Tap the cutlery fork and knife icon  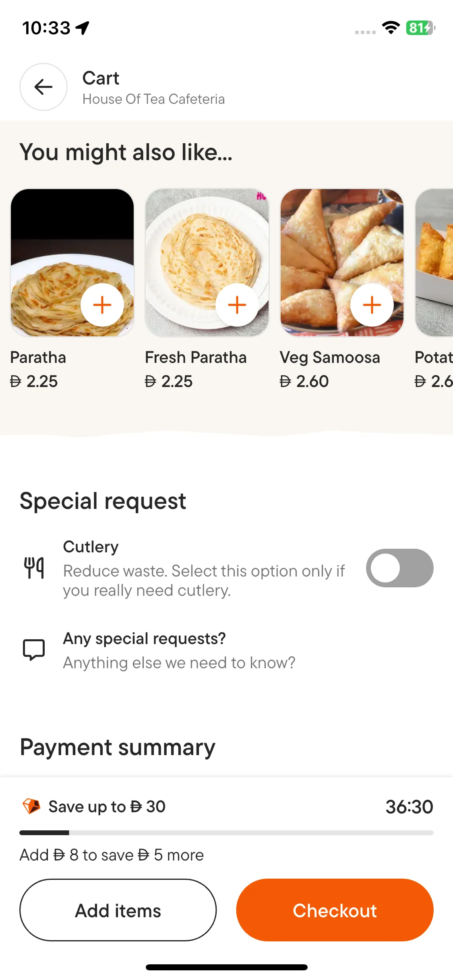pos(34,568)
